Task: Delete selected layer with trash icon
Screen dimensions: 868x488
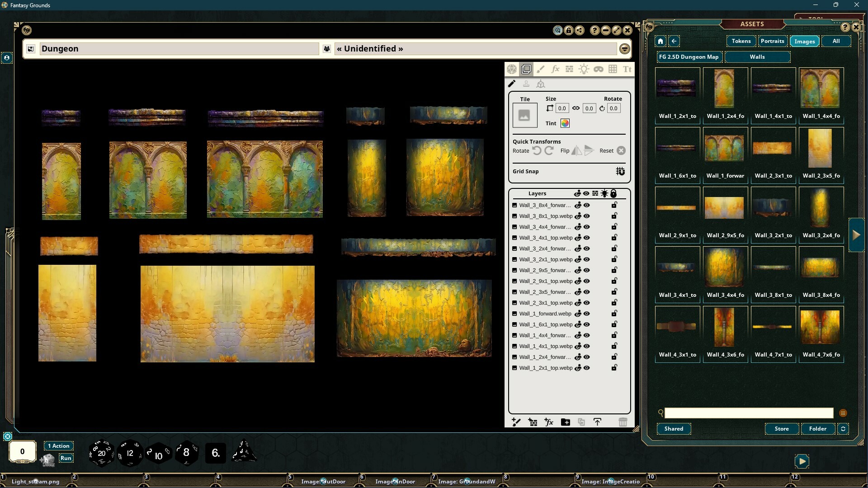Action: [623, 422]
